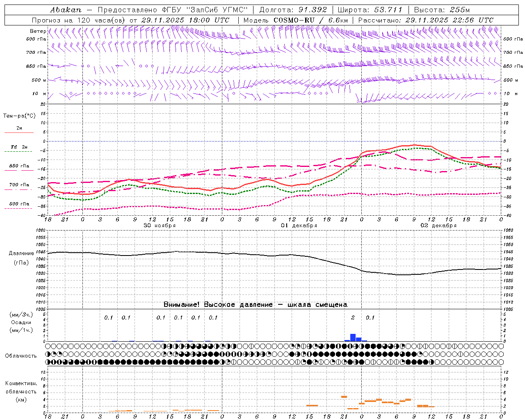Screen dimensions: 525x420
Task: Click the '850 гПа' temperature legend label
Action: 19,166
